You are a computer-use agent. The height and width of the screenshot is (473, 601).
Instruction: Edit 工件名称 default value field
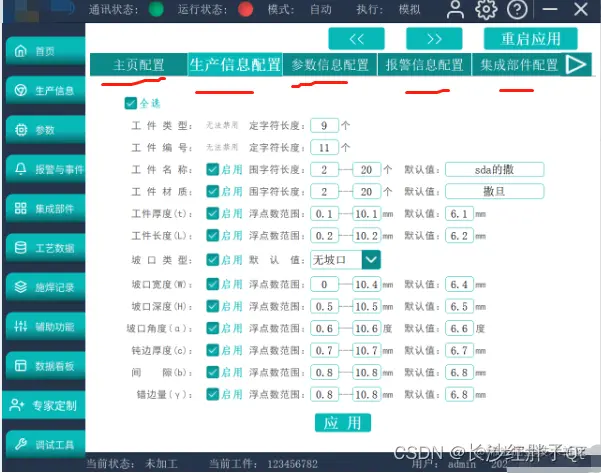[x=494, y=169]
